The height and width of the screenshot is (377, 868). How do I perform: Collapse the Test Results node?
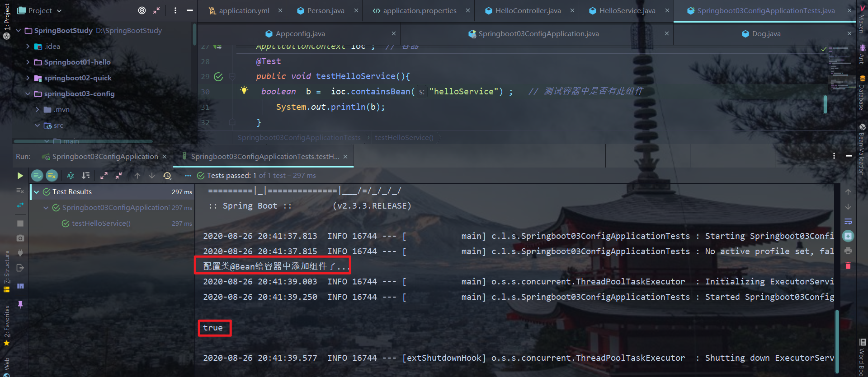coord(37,192)
